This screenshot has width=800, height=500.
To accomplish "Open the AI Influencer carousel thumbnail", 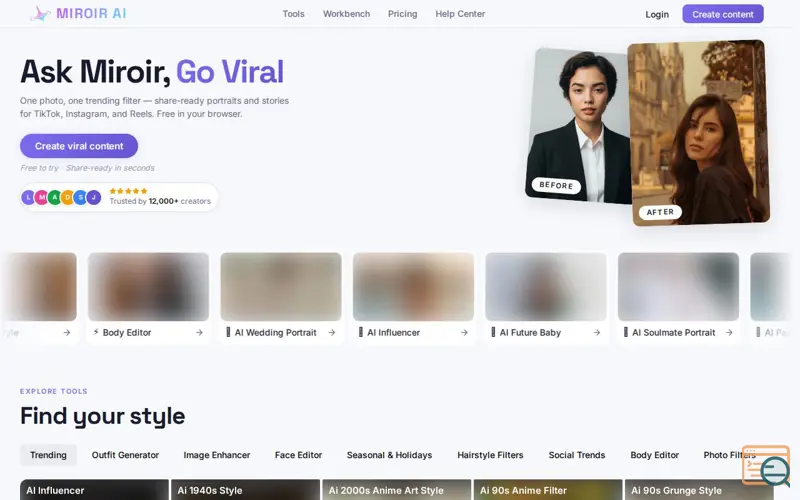I will tap(413, 287).
